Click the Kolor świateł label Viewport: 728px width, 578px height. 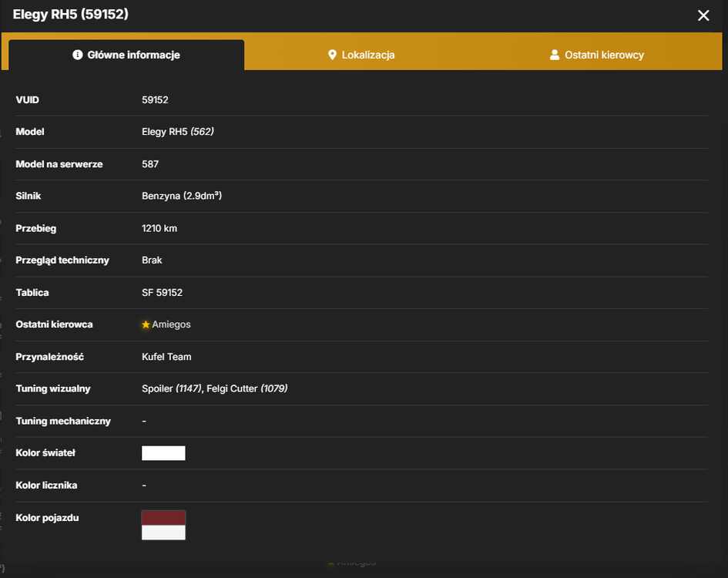coord(45,452)
